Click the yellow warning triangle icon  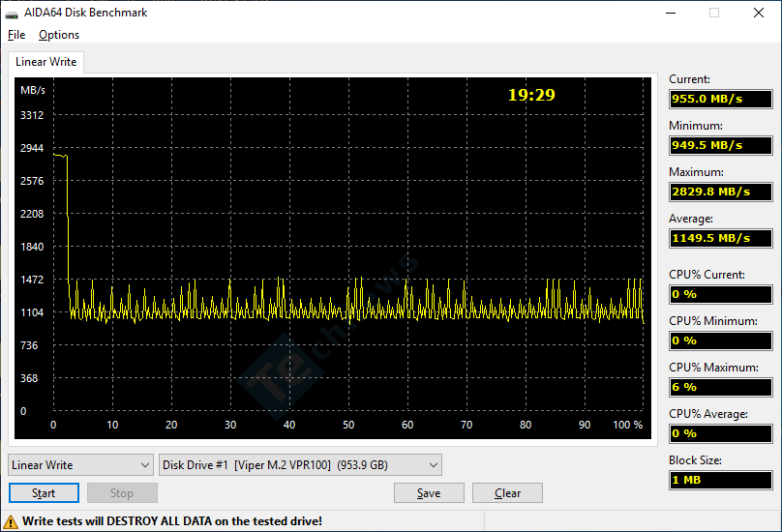pyautogui.click(x=10, y=522)
